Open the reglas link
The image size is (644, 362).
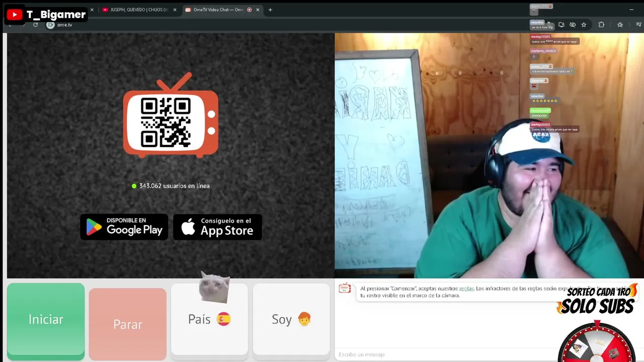pyautogui.click(x=466, y=289)
